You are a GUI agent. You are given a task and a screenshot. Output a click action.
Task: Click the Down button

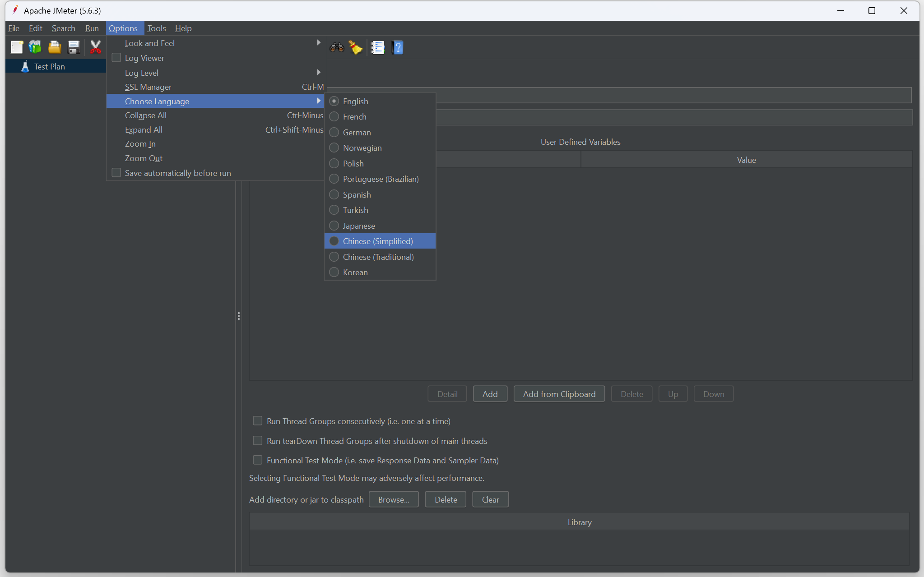pyautogui.click(x=714, y=394)
